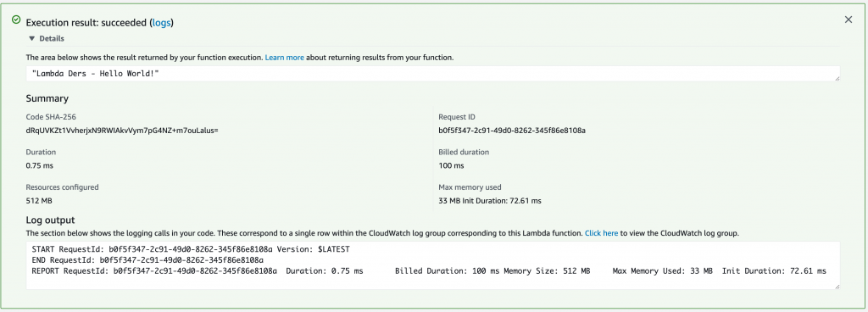Screen dimensions: 868x312
Task: Select the Code SHA-256 hash value
Action: 122,131
